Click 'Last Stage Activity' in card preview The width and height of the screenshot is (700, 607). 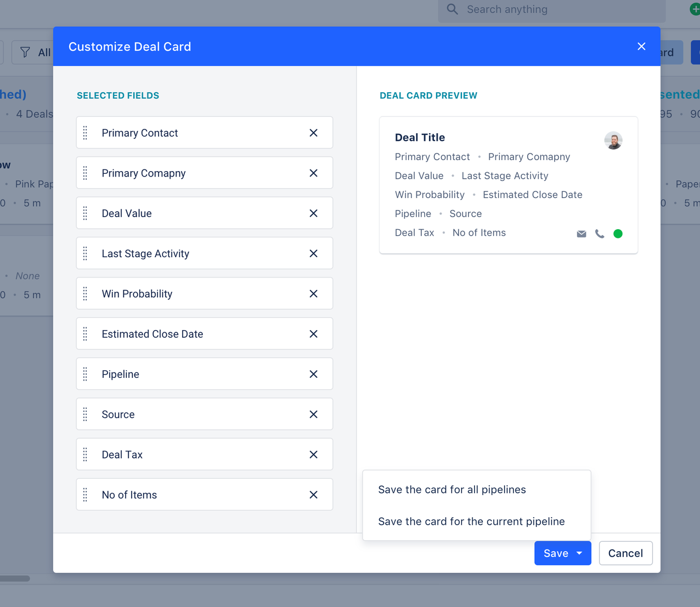coord(505,176)
